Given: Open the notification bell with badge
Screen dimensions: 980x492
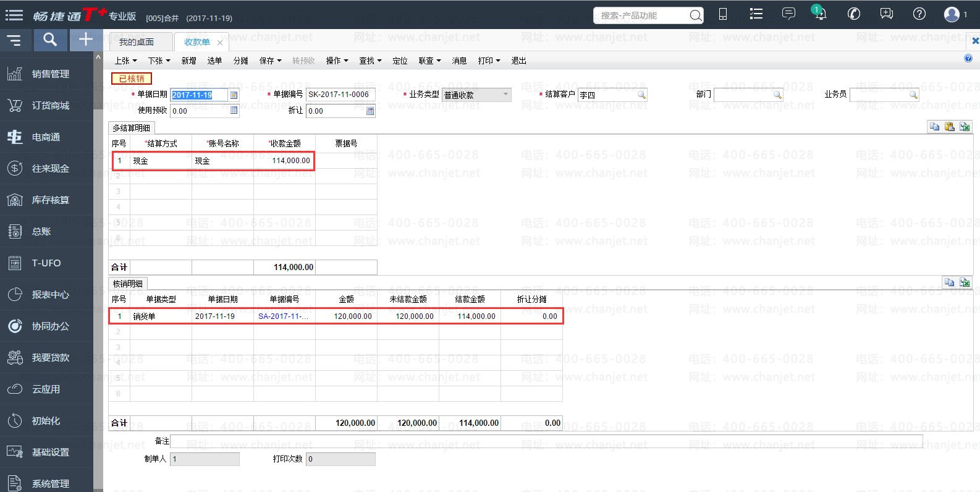Looking at the screenshot, I should pos(820,13).
